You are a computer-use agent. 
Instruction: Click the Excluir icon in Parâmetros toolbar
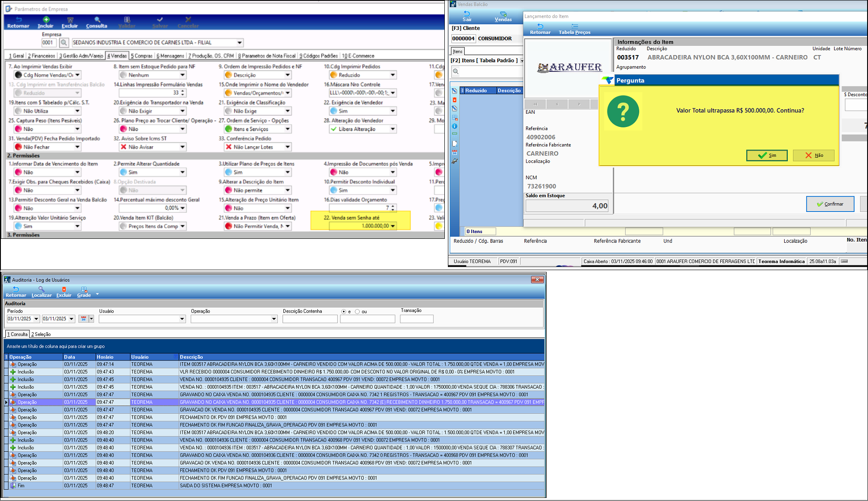click(70, 20)
